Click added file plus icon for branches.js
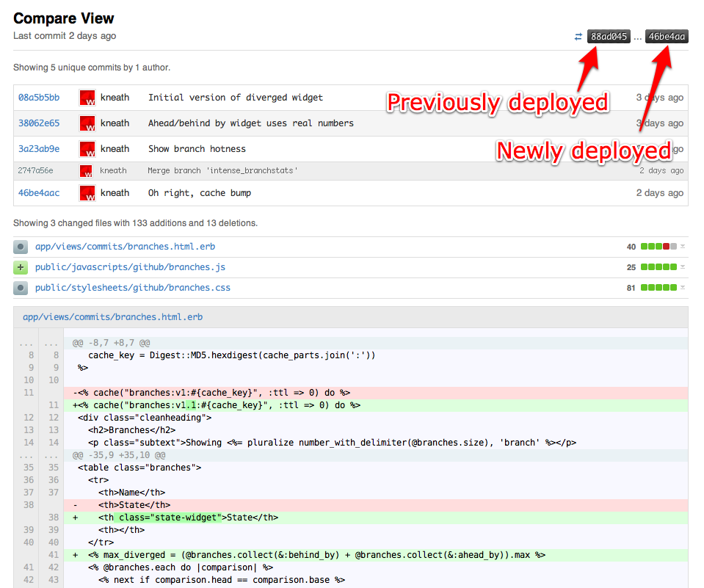 [x=21, y=267]
